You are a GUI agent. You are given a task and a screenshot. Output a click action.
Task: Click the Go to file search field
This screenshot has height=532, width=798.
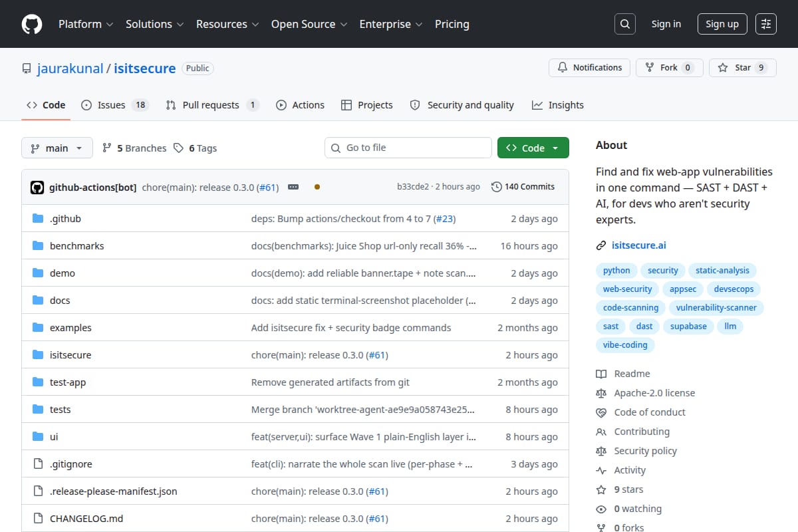(408, 148)
